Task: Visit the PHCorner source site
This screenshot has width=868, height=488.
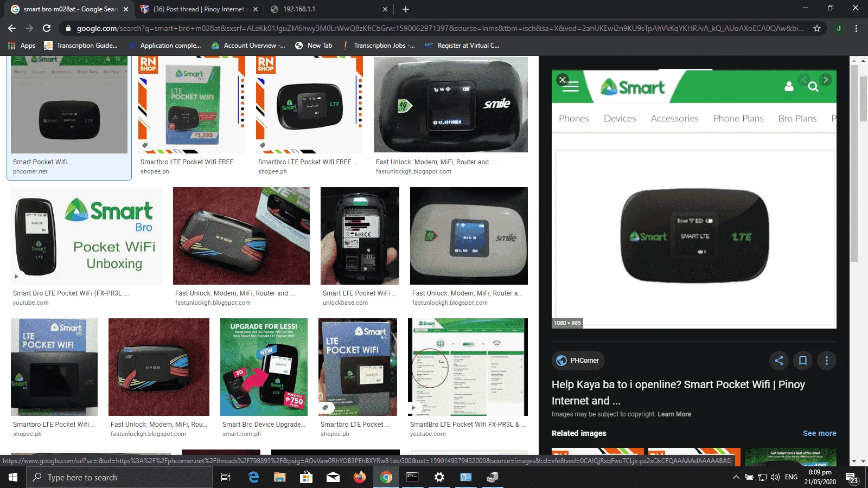Action: pyautogui.click(x=578, y=361)
